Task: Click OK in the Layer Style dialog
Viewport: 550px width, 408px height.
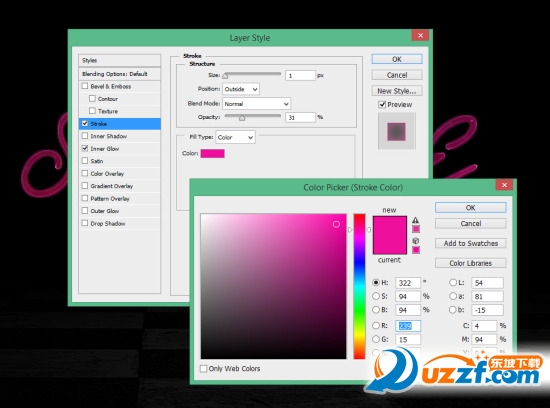Action: 397,59
